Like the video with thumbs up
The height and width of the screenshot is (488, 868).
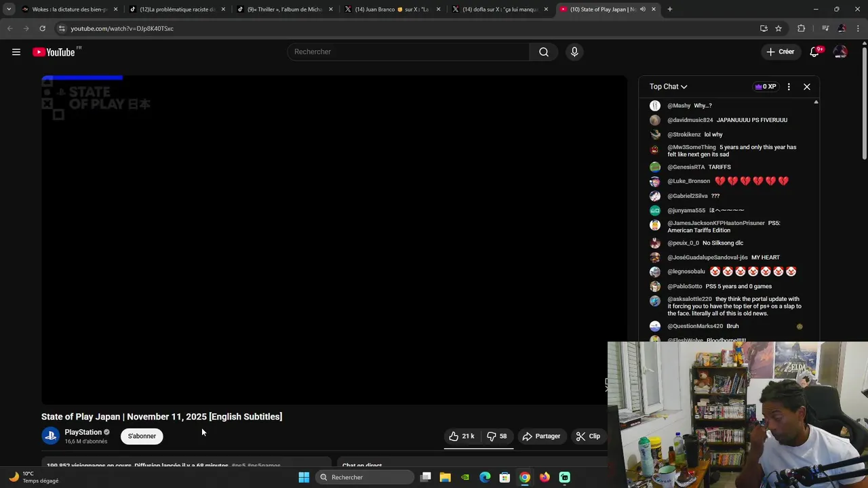[x=461, y=436]
